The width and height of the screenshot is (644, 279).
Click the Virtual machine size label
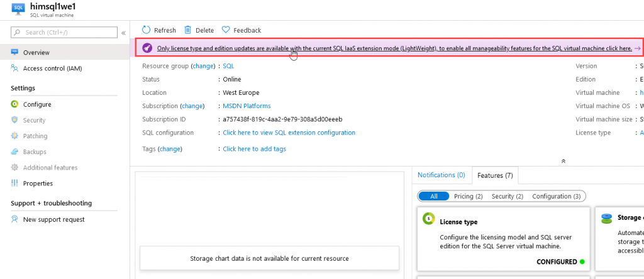click(x=604, y=119)
